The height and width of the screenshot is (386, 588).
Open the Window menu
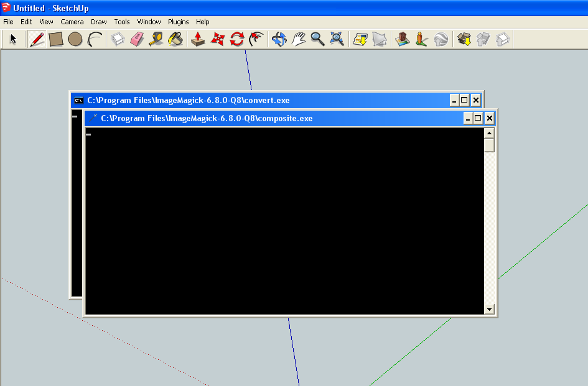tap(149, 22)
